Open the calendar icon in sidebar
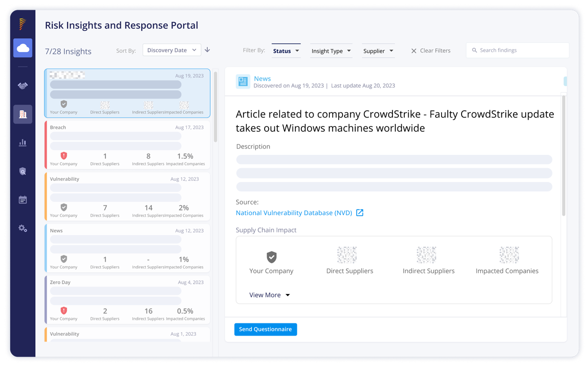 tap(23, 200)
